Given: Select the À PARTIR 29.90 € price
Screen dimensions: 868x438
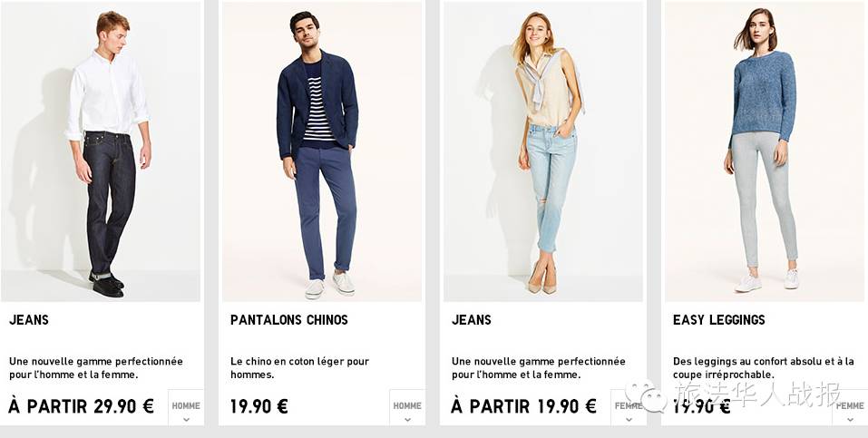Looking at the screenshot, I should point(81,406).
